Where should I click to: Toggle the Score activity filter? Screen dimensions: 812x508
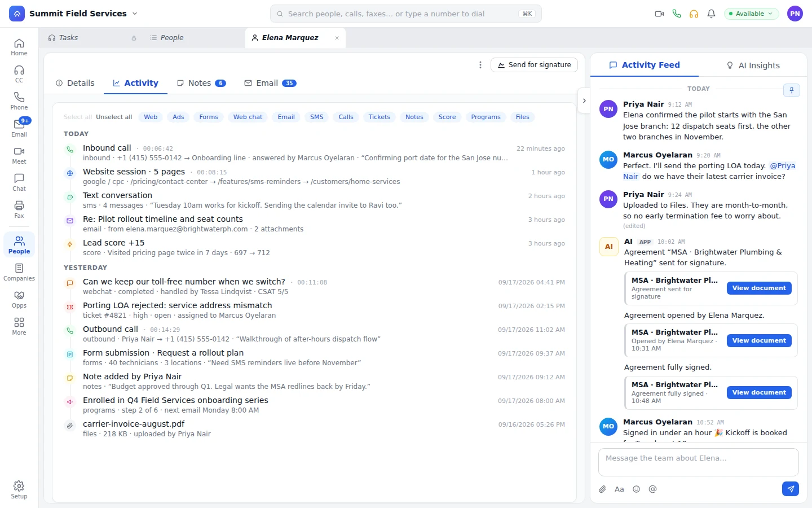pos(447,117)
